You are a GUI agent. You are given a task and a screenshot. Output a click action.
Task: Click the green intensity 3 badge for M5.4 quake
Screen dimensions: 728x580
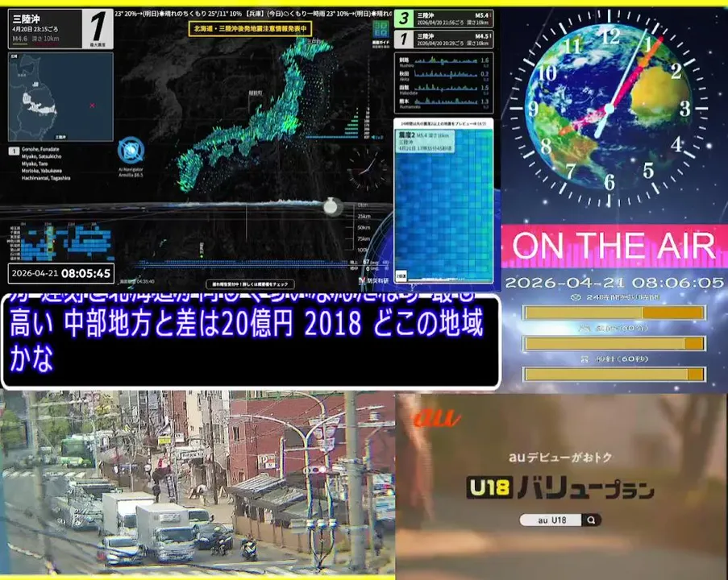404,19
